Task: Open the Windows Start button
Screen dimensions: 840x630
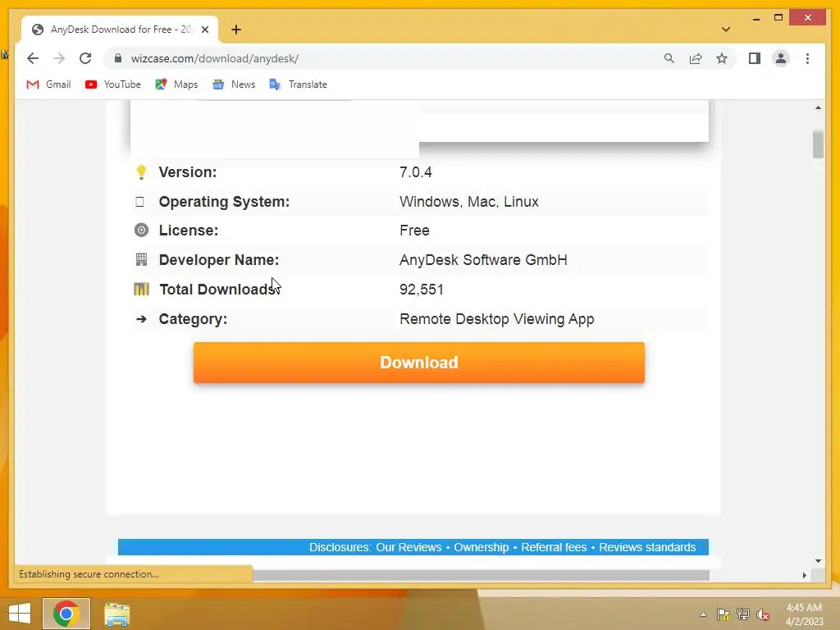Action: [x=20, y=614]
